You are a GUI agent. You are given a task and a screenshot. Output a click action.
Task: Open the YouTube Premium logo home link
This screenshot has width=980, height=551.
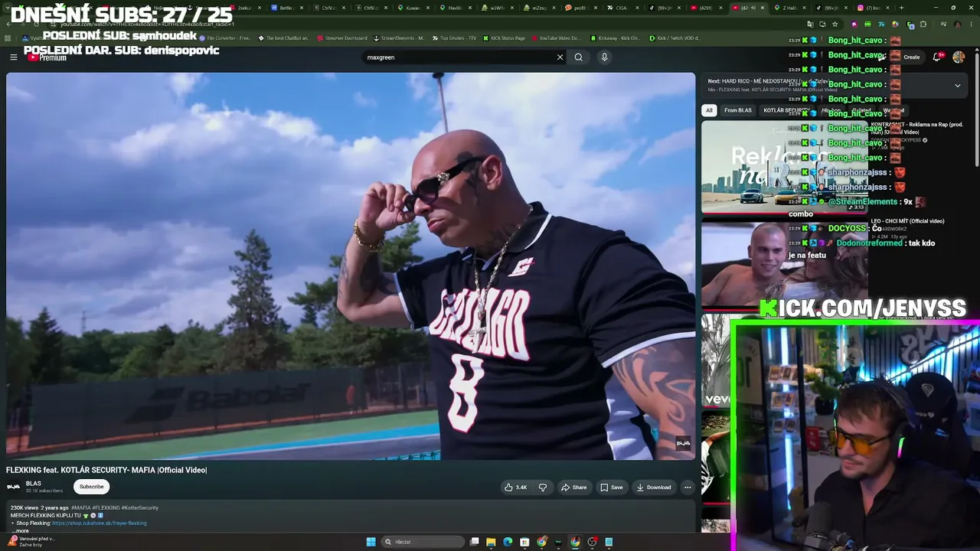(x=47, y=57)
